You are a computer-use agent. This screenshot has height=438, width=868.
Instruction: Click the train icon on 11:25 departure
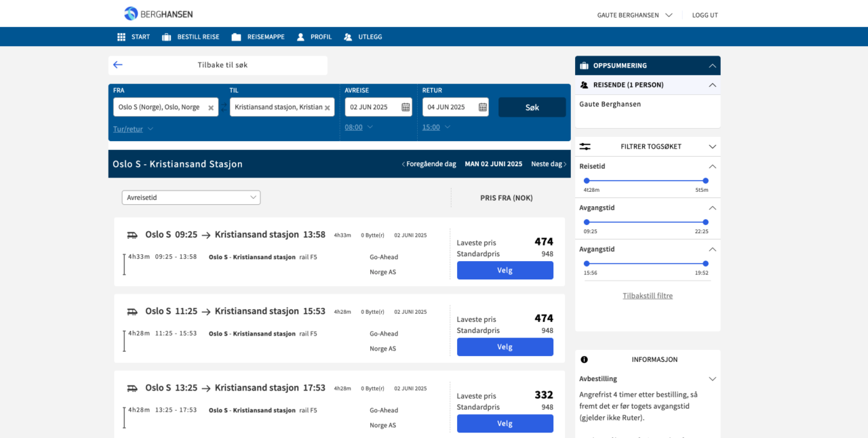pyautogui.click(x=132, y=312)
